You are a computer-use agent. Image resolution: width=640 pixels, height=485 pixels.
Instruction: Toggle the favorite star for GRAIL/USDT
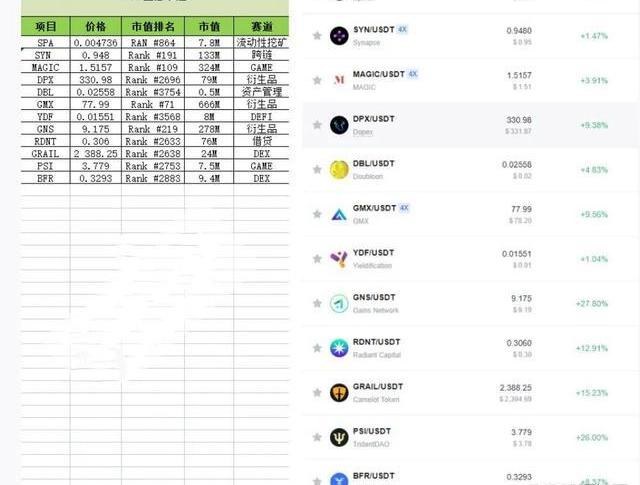[x=317, y=392]
